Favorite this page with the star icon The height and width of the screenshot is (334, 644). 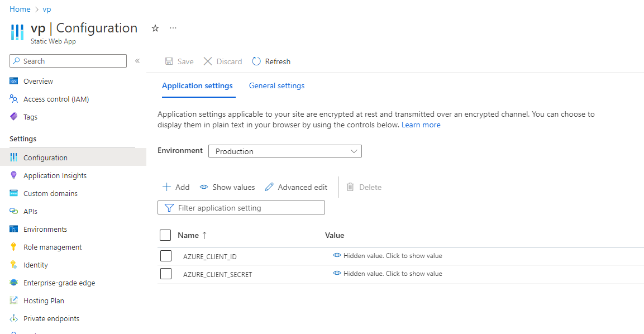point(155,28)
